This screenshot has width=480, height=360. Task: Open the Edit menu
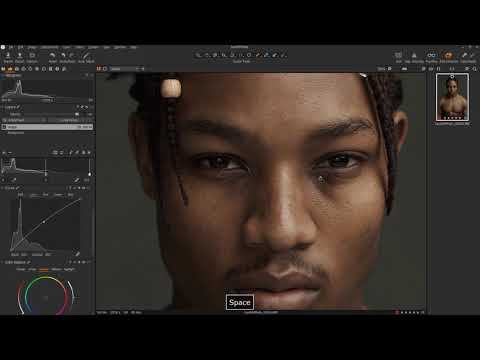click(20, 47)
